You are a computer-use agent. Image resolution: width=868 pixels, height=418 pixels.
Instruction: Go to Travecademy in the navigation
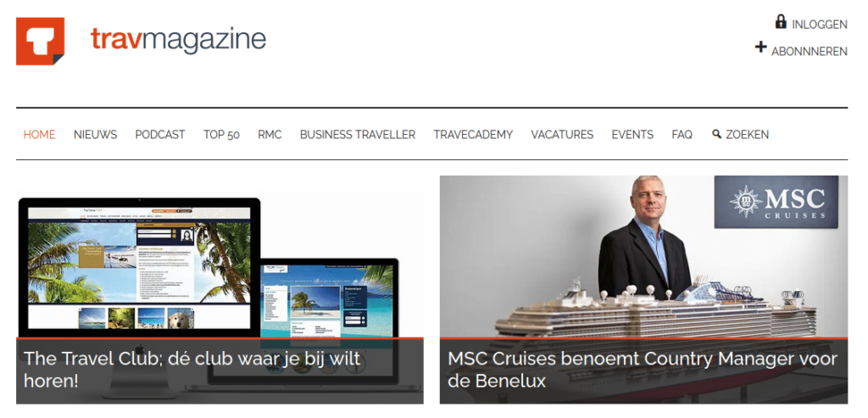point(473,135)
